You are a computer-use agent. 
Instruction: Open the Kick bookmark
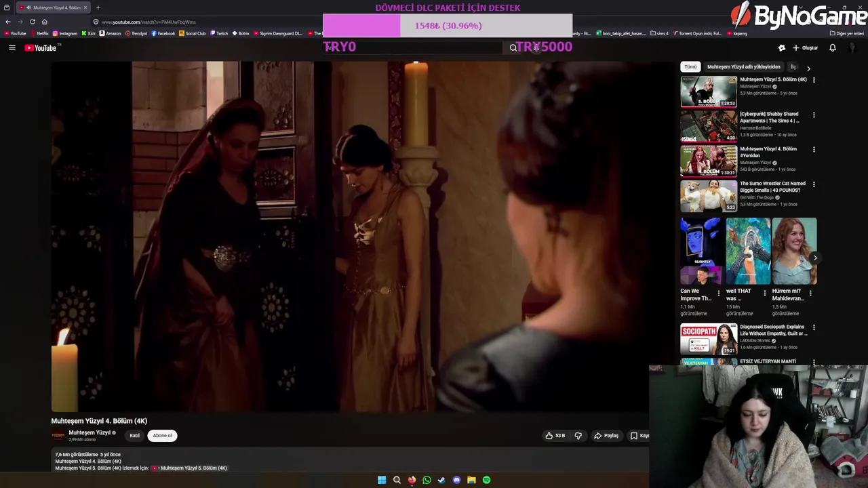pos(89,33)
